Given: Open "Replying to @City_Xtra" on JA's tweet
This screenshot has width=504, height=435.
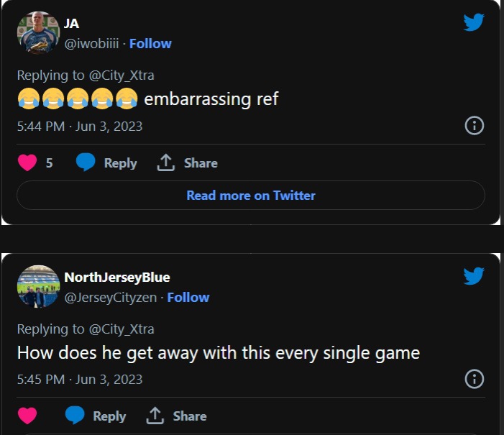Looking at the screenshot, I should 86,75.
